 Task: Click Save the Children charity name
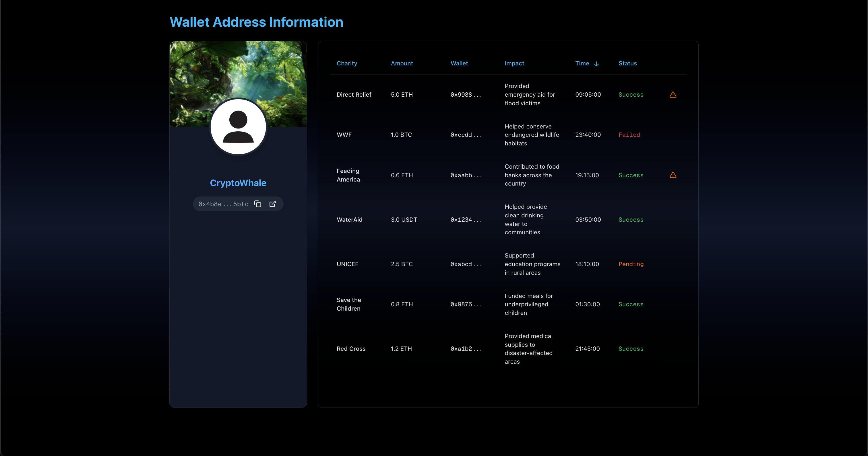(348, 304)
